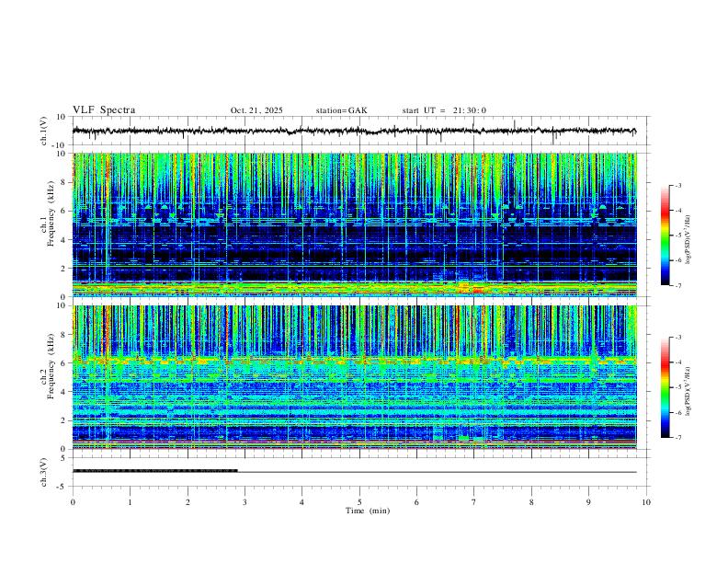Image resolution: width=728 pixels, height=563 pixels.
Task: Click the thick ch.3 trace segment
Action: (x=155, y=471)
